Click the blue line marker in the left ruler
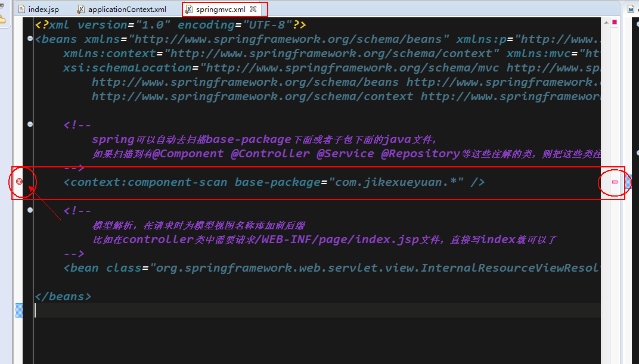 (18, 310)
